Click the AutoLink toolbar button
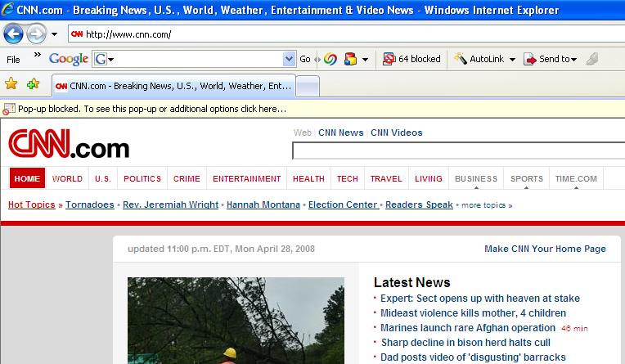Viewport: 625px width, 364px height. (x=484, y=59)
